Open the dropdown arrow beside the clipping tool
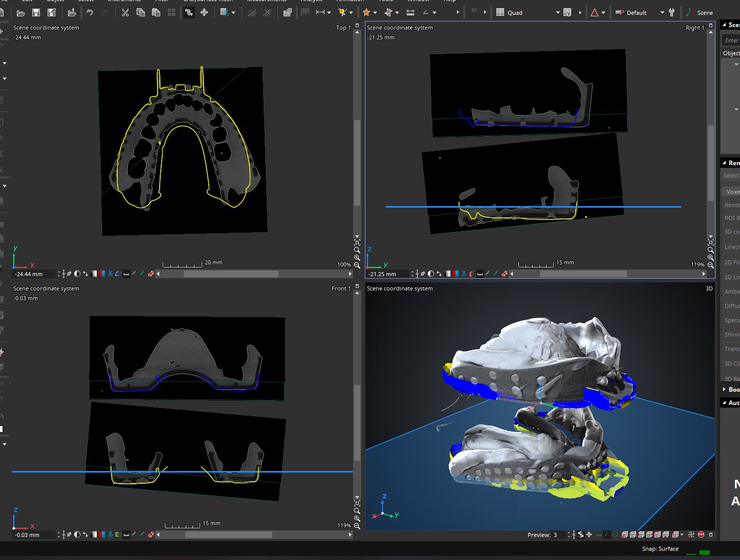Viewport: 740px width, 560px height. coord(233,13)
